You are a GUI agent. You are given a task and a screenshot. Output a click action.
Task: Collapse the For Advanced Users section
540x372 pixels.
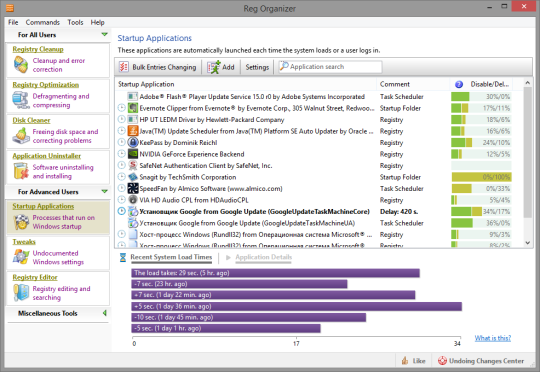104,191
